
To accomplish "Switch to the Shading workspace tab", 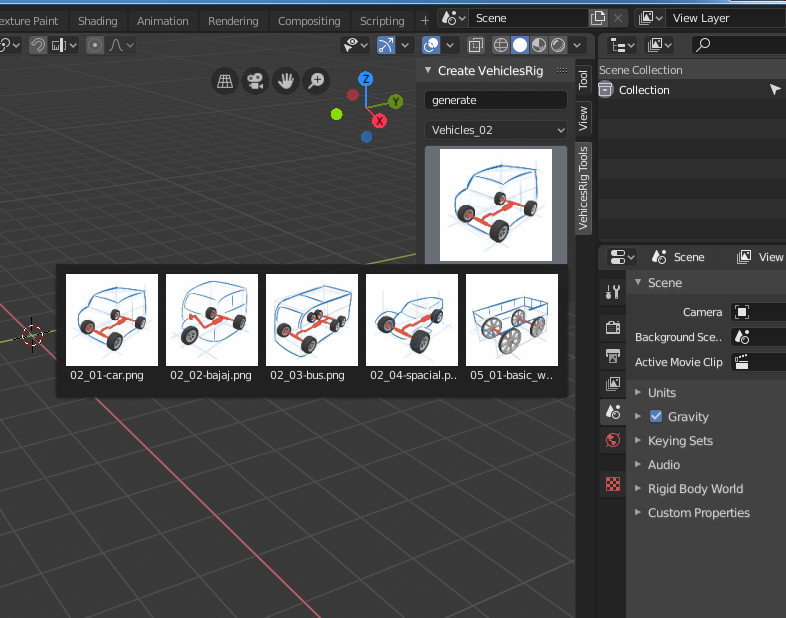I will pyautogui.click(x=98, y=21).
